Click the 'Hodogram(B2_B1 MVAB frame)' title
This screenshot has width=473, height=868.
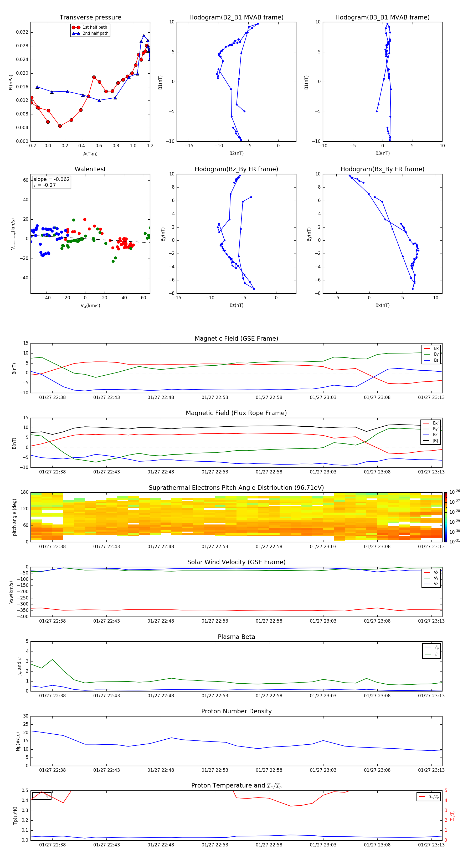[236, 18]
